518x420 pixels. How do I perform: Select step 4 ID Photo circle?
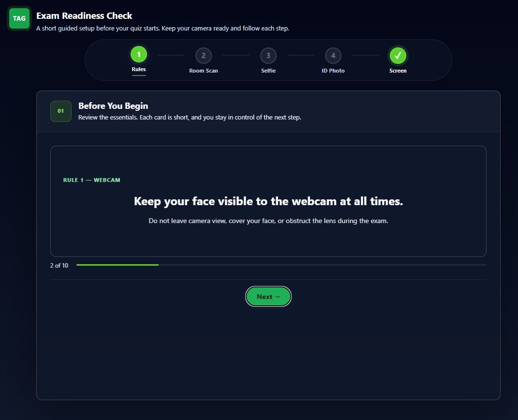(333, 56)
